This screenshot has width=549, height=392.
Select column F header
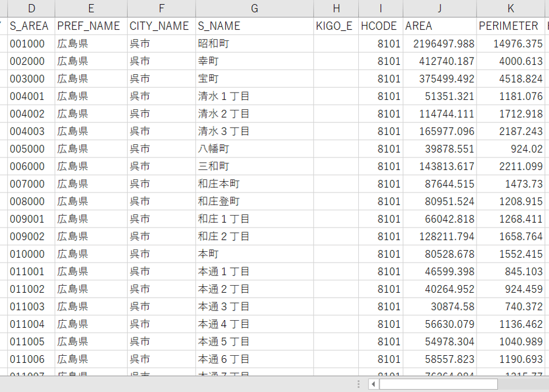click(162, 8)
